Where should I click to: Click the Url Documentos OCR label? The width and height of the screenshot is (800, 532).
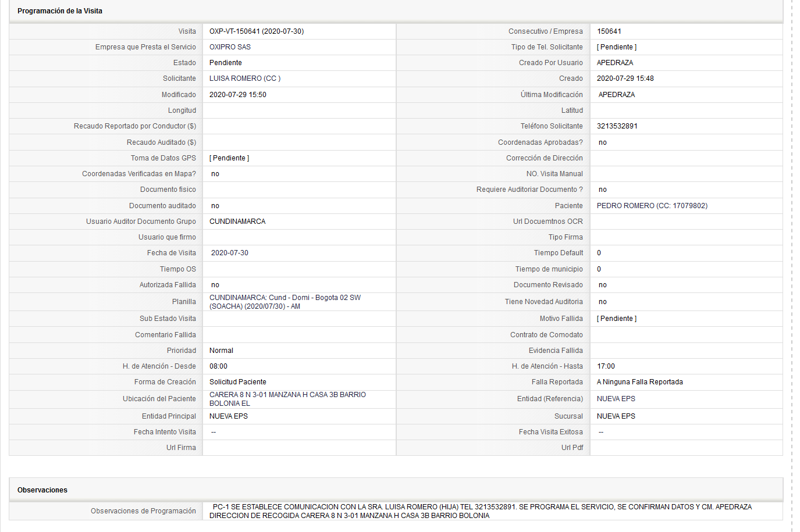tap(548, 222)
